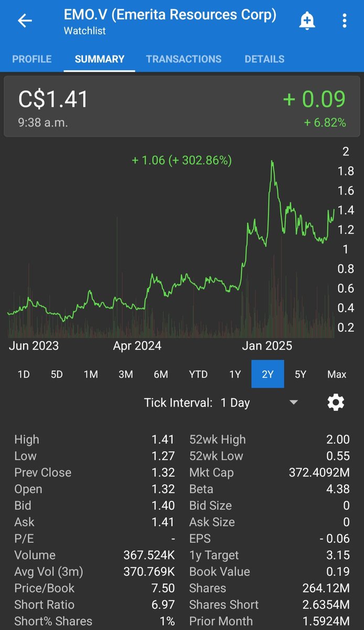
Task: Tap the price chart line area
Action: [x=170, y=241]
